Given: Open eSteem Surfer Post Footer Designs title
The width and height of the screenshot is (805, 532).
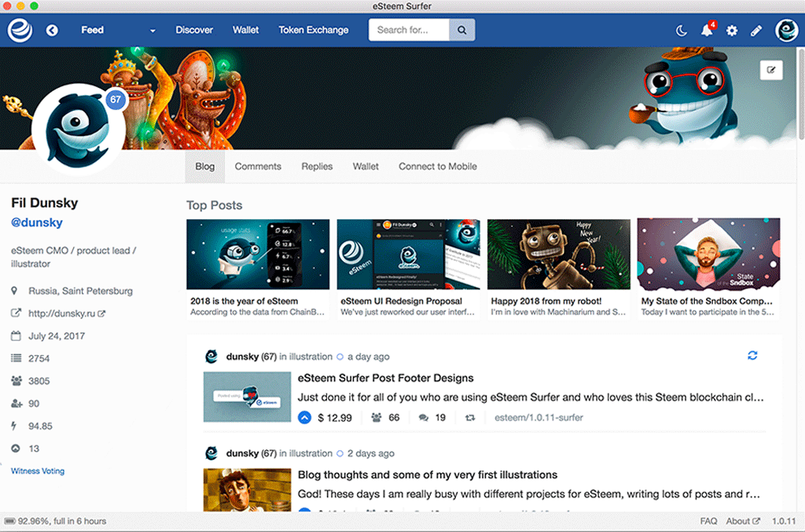Looking at the screenshot, I should coord(385,378).
